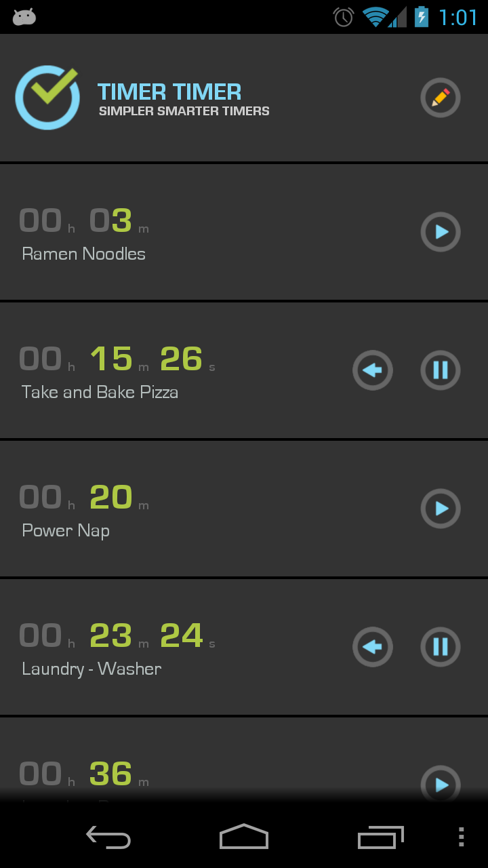
Task: Tap the alarm clock status icon
Action: 344,17
